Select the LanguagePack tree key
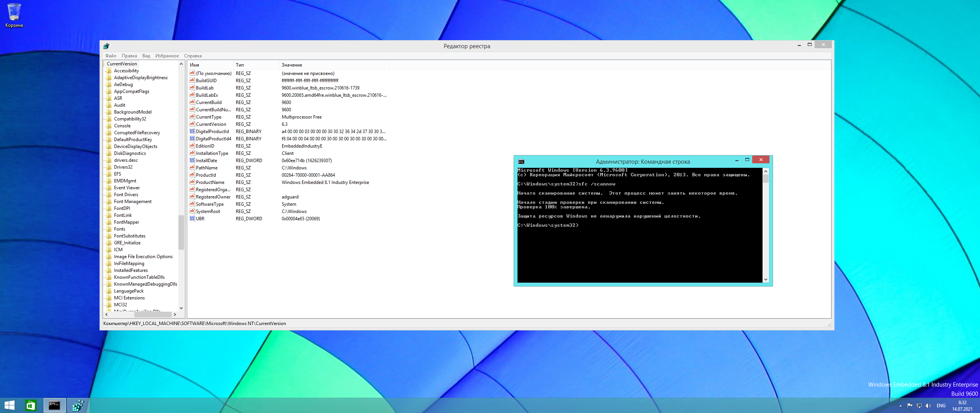980x413 pixels. pyautogui.click(x=129, y=291)
